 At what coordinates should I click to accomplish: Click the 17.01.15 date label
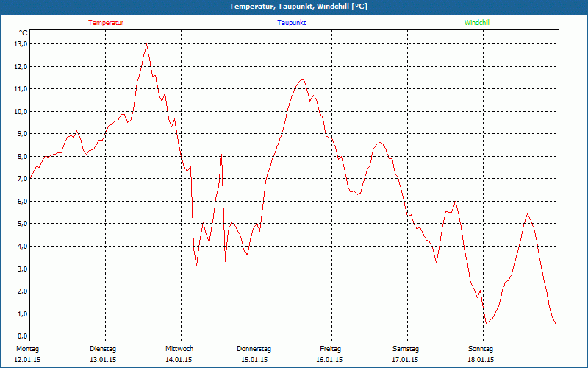click(405, 360)
